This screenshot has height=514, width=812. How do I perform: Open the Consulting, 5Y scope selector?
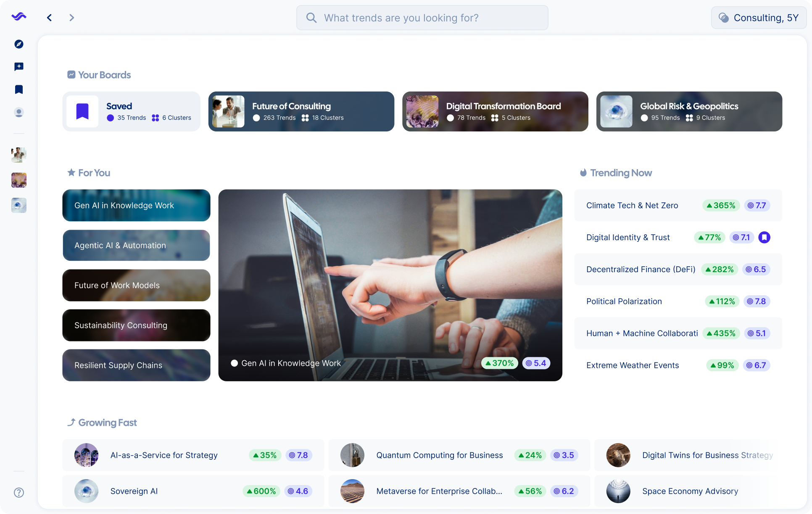coord(758,18)
